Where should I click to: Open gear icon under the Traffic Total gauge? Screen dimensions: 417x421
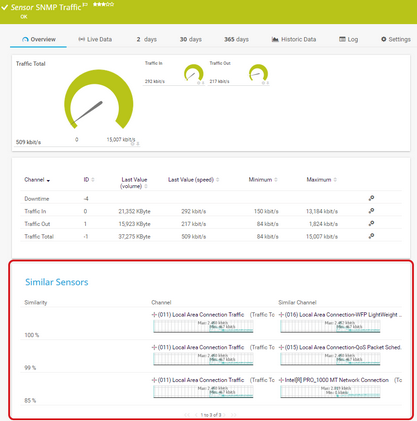[133, 144]
